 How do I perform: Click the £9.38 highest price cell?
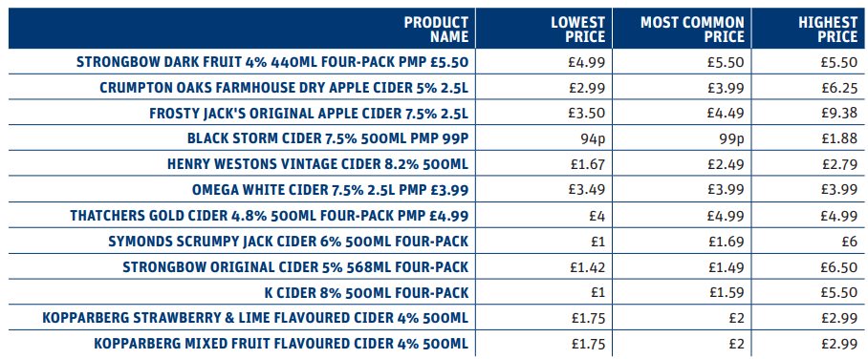pos(839,114)
